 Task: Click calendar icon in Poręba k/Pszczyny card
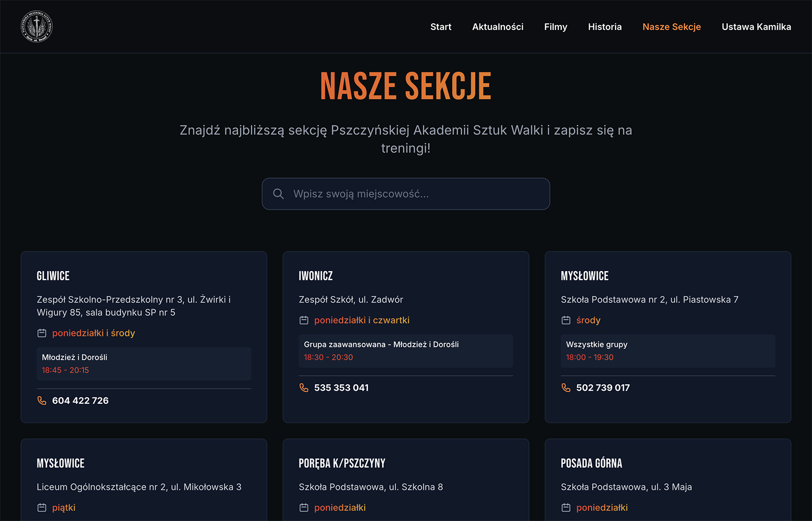coord(304,508)
